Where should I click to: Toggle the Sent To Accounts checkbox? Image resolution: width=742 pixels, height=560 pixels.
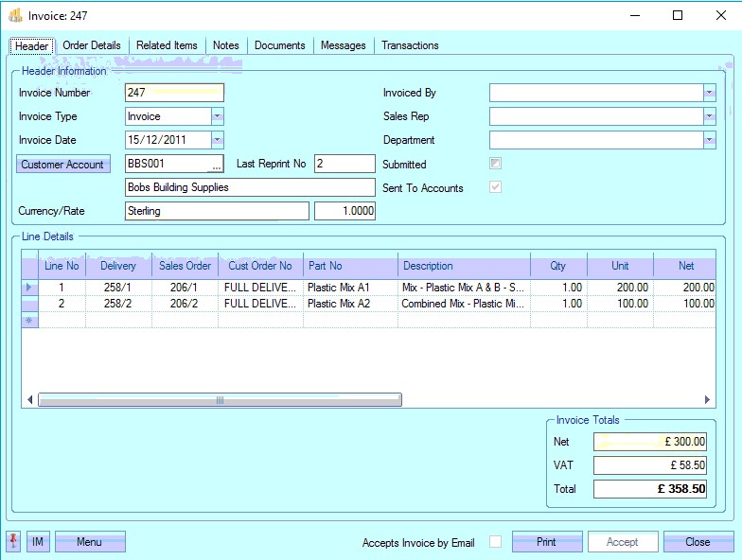coord(495,187)
